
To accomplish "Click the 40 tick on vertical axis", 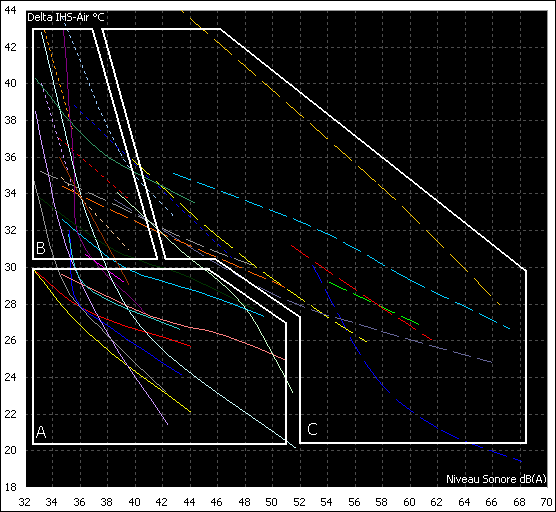I will coord(10,83).
